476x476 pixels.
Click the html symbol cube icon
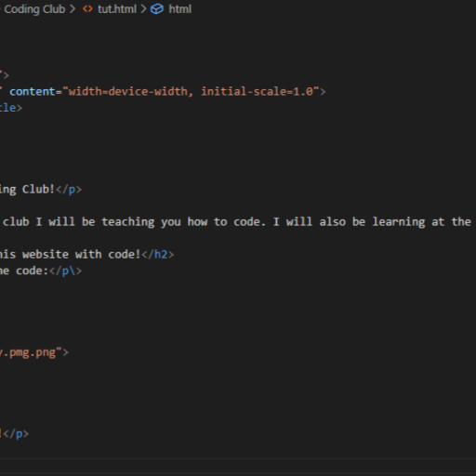point(157,9)
